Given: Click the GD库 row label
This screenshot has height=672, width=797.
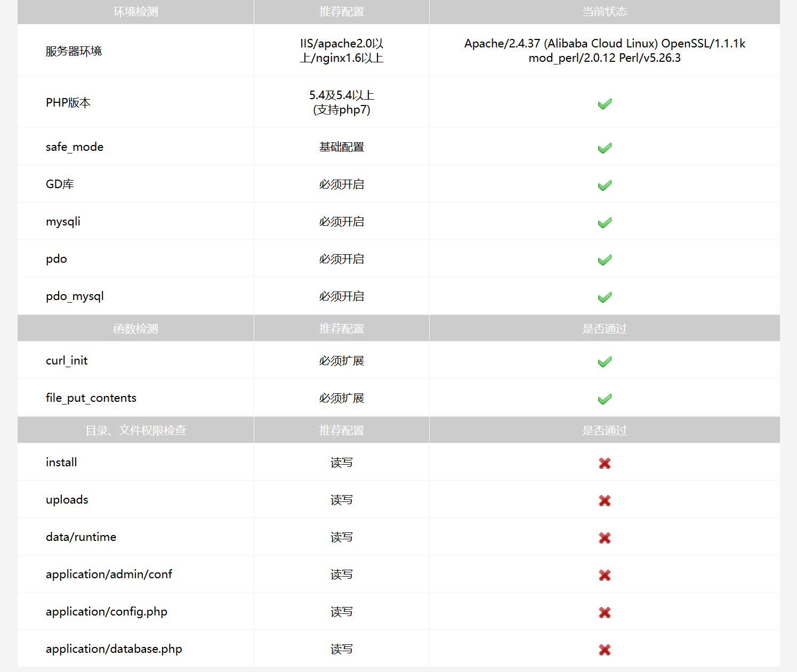Looking at the screenshot, I should point(60,184).
